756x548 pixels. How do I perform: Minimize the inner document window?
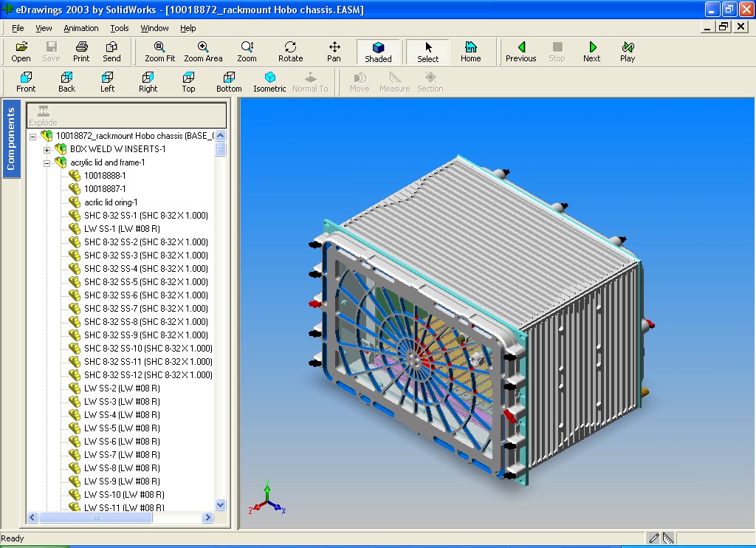707,27
